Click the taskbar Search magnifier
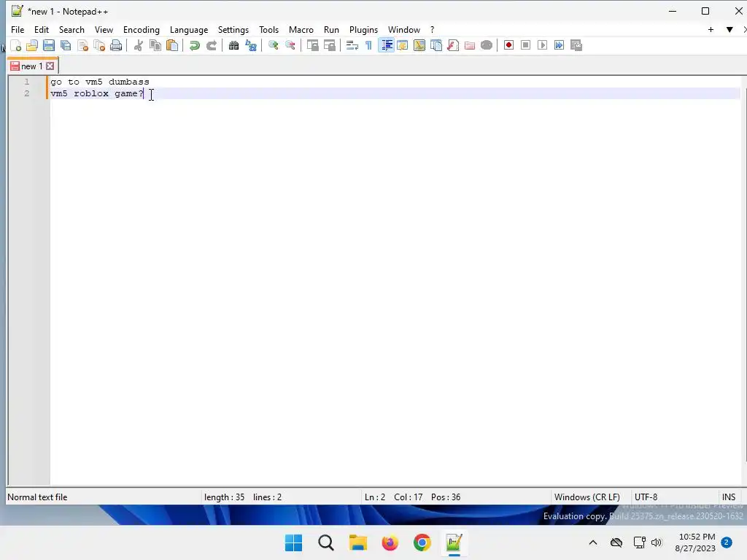The image size is (747, 560). 326,542
